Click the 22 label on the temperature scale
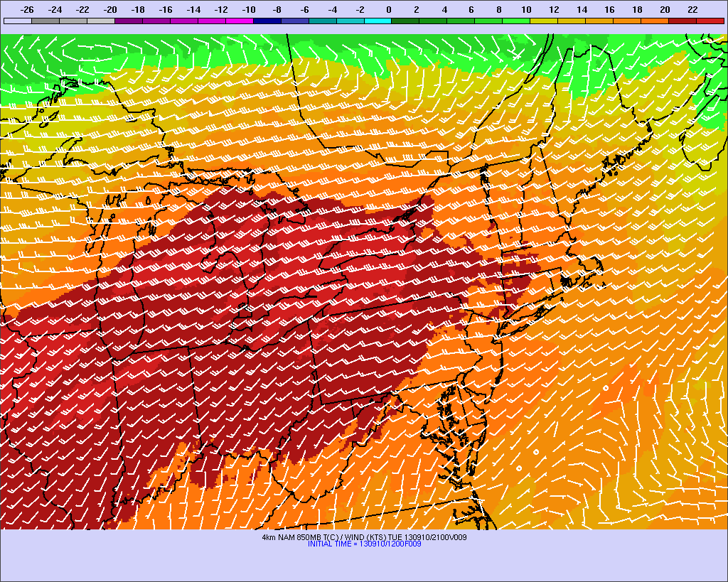Image resolution: width=728 pixels, height=582 pixels. [x=692, y=10]
